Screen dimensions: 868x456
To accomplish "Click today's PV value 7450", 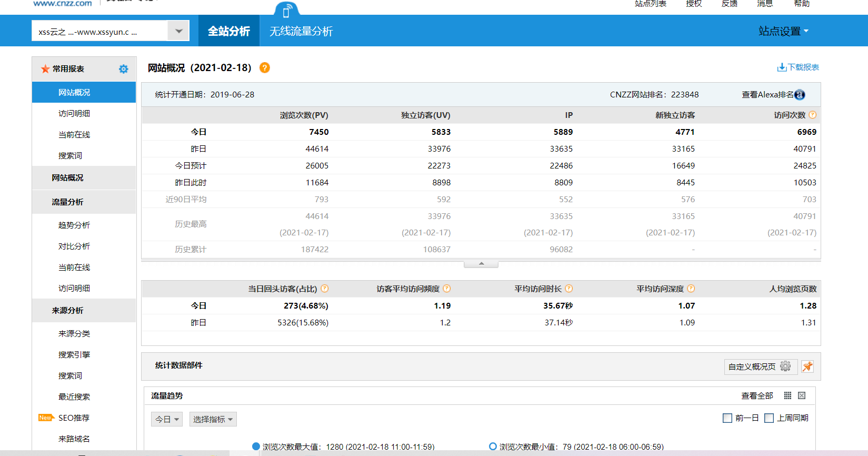I will point(319,132).
